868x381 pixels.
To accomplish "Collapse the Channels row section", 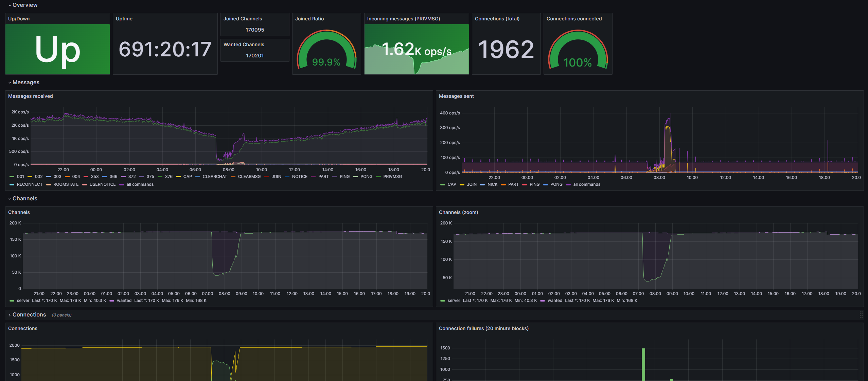I will (x=25, y=199).
